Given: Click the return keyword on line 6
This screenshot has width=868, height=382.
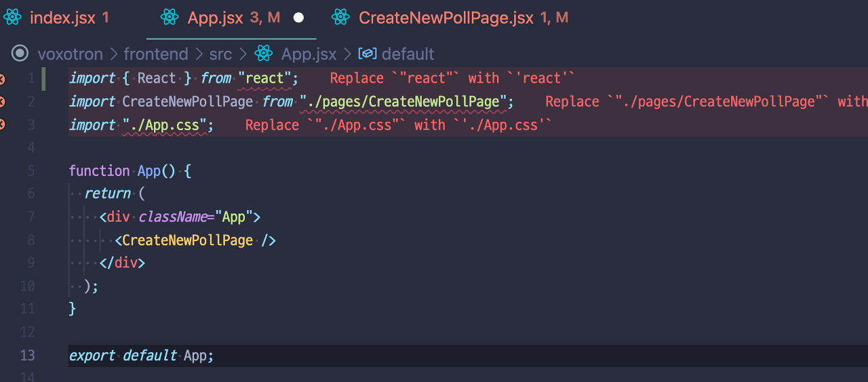Looking at the screenshot, I should pos(108,194).
